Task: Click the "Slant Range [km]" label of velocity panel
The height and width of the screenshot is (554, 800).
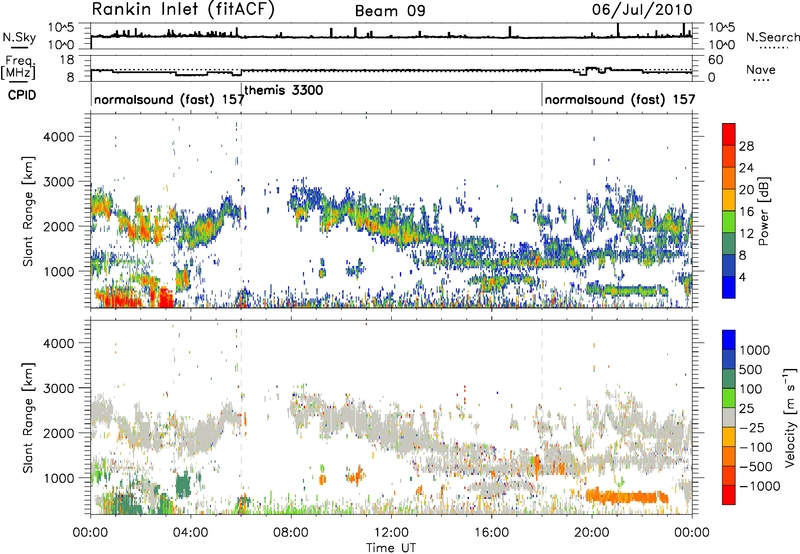Action: [28, 418]
